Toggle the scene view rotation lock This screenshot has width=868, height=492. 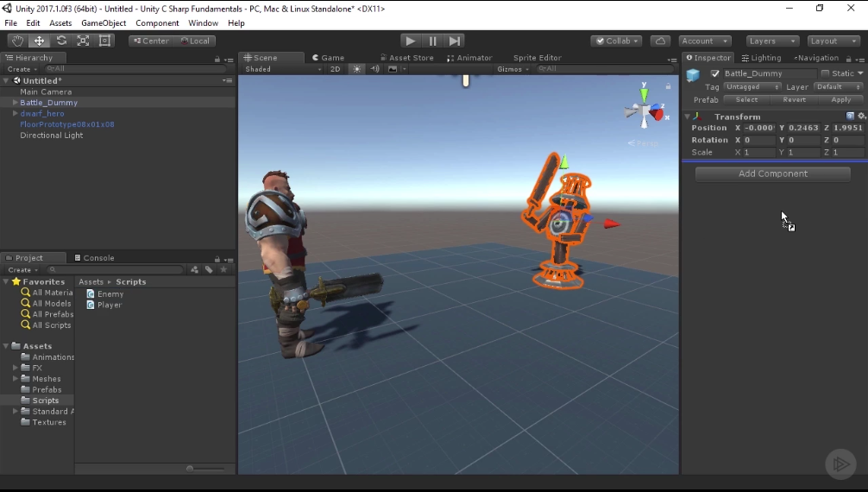(x=668, y=85)
